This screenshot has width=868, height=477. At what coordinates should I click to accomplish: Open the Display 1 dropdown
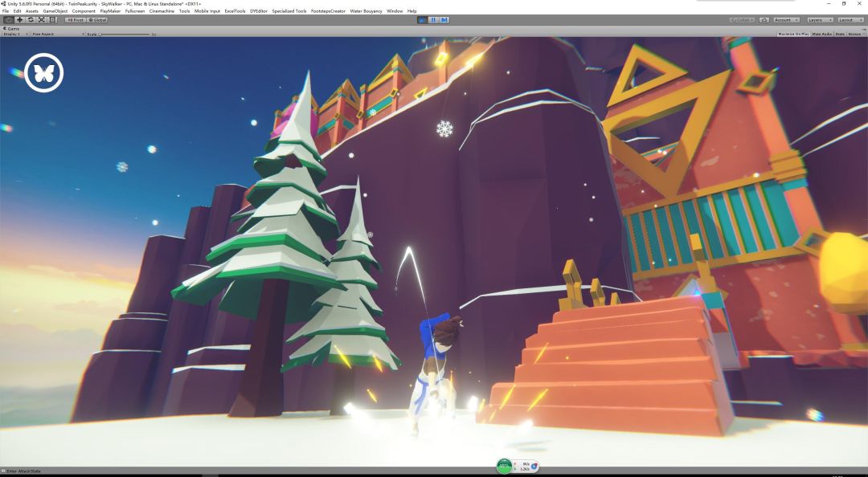(x=15, y=35)
